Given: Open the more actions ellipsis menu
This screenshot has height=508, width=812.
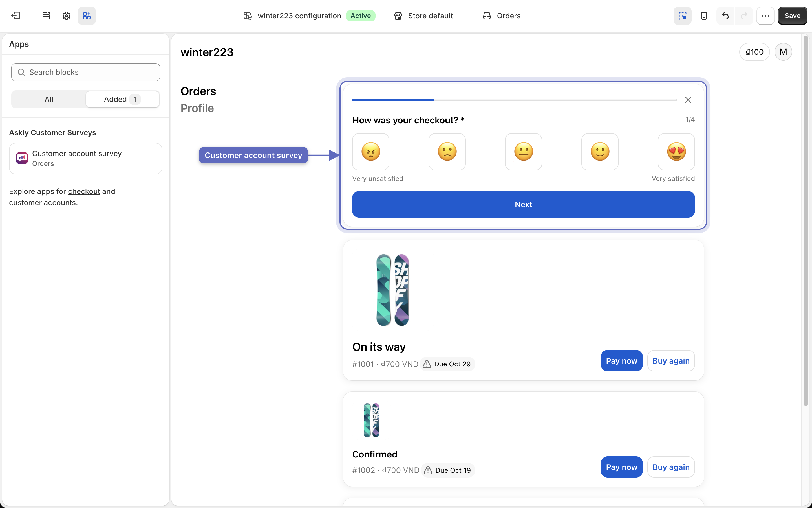Looking at the screenshot, I should click(765, 16).
